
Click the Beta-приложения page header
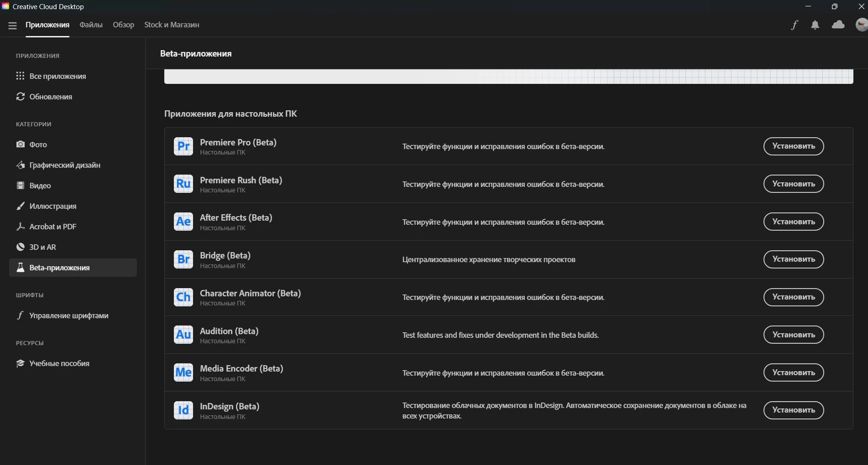[x=196, y=53]
